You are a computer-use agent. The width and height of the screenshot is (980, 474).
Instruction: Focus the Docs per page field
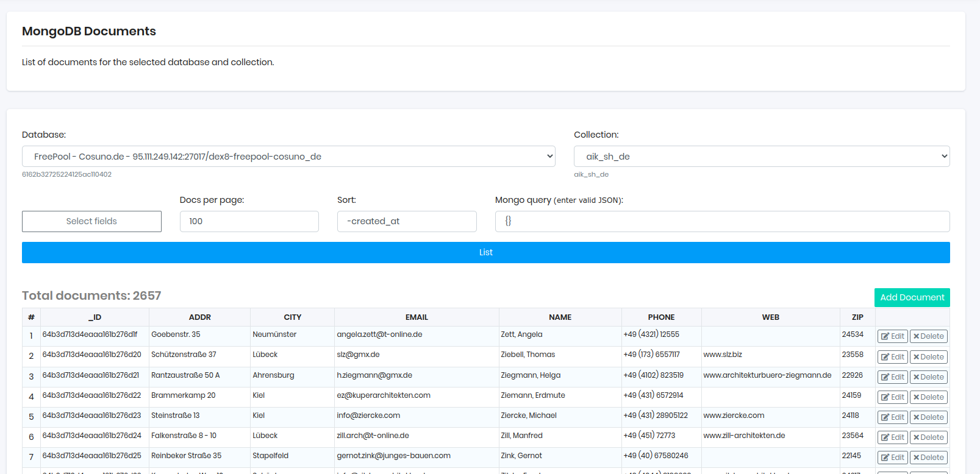coord(249,221)
